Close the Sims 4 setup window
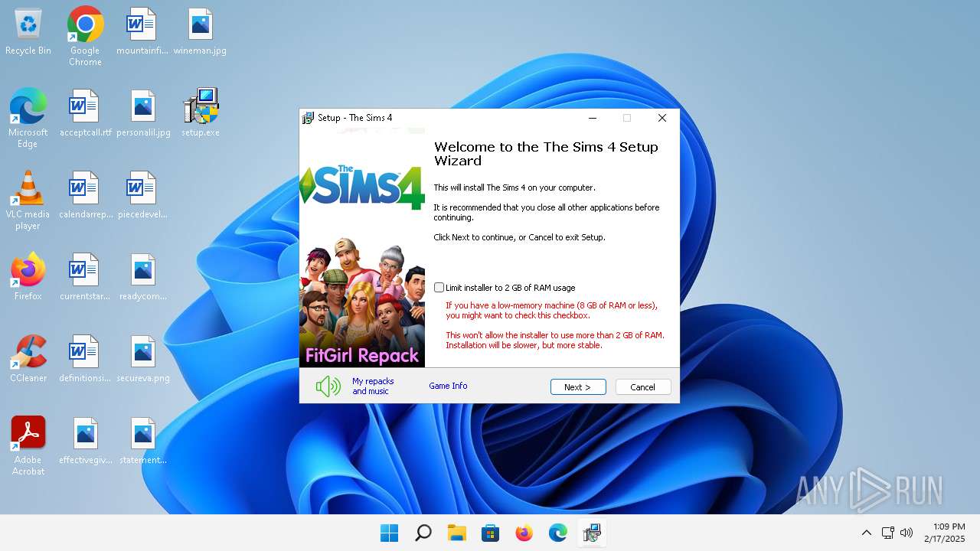The image size is (980, 551). 662,118
